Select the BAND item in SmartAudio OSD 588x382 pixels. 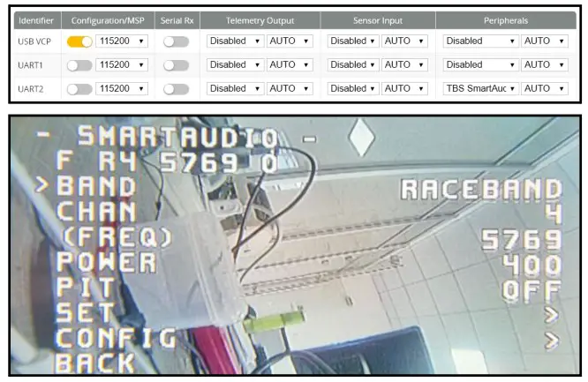(96, 186)
